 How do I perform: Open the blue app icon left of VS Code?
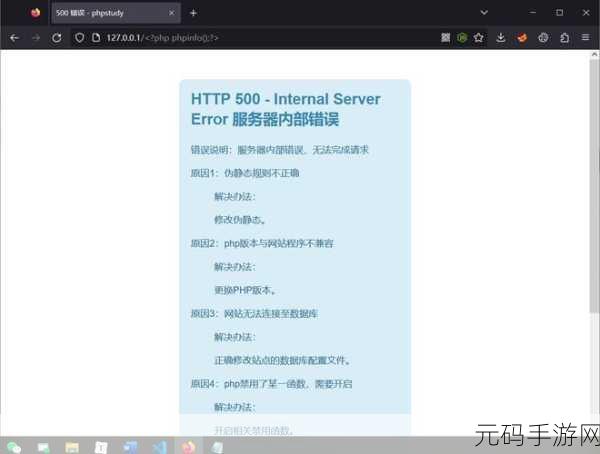tap(130, 447)
